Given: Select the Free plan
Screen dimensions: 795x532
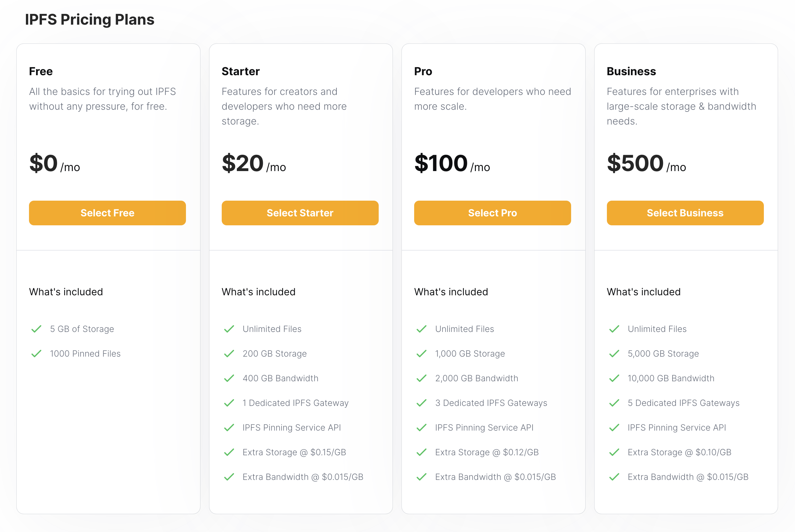Looking at the screenshot, I should pos(107,213).
